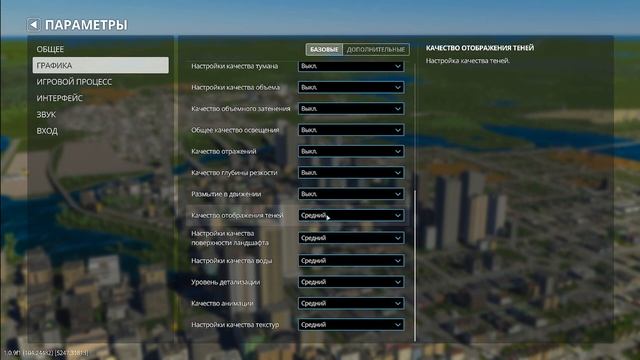Viewport: 640px width, 360px height.
Task: Open the Качество отображения теней dropdown
Action: [x=351, y=215]
